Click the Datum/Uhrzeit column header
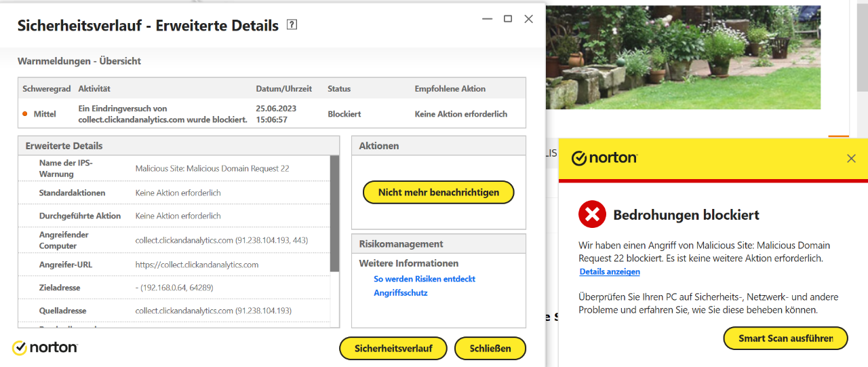 click(284, 89)
